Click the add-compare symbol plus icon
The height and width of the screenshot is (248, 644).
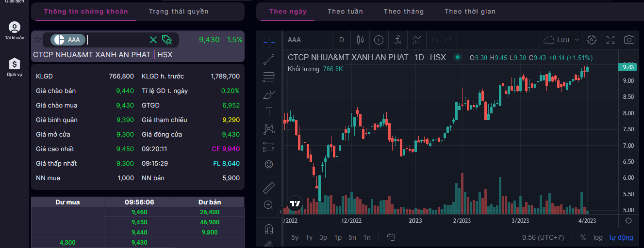pyautogui.click(x=378, y=40)
